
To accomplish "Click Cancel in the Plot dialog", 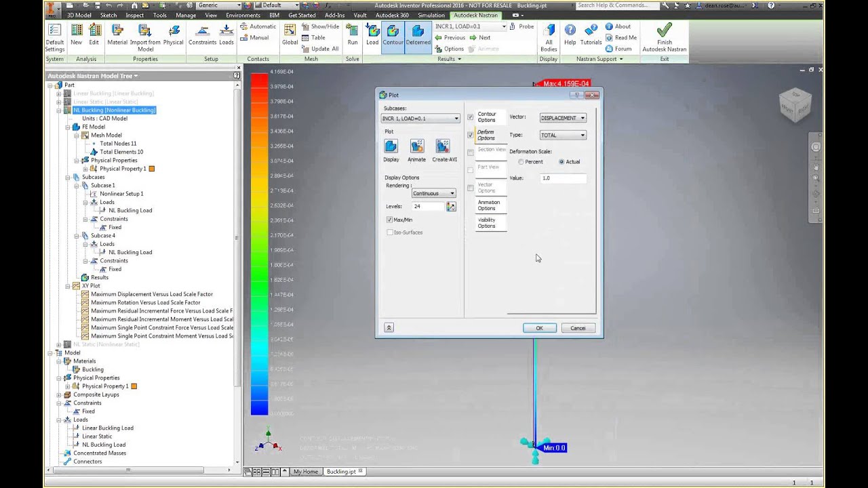I will point(578,328).
